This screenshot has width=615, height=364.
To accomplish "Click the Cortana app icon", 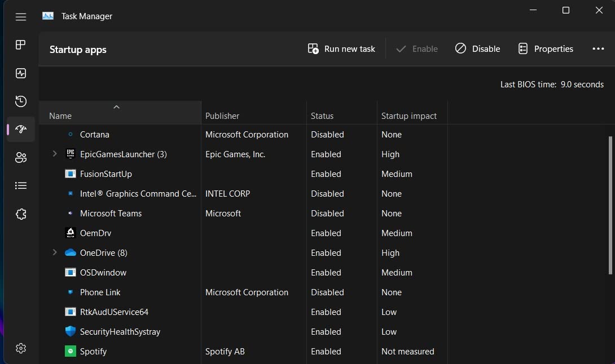I will [x=70, y=135].
